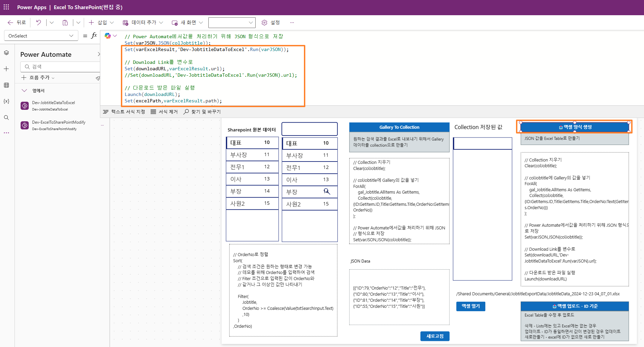The image size is (644, 347).
Task: Select 이사 13 row in filtered gallery
Action: pyautogui.click(x=310, y=180)
